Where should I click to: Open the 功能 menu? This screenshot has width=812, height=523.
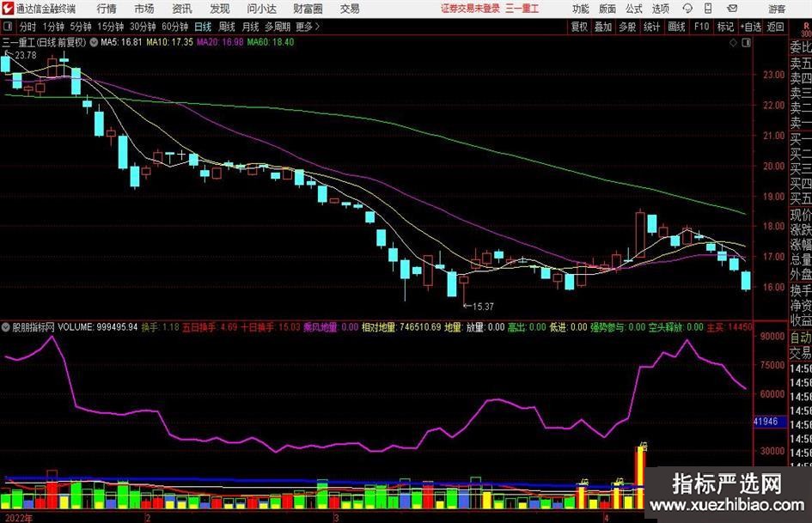pos(580,9)
